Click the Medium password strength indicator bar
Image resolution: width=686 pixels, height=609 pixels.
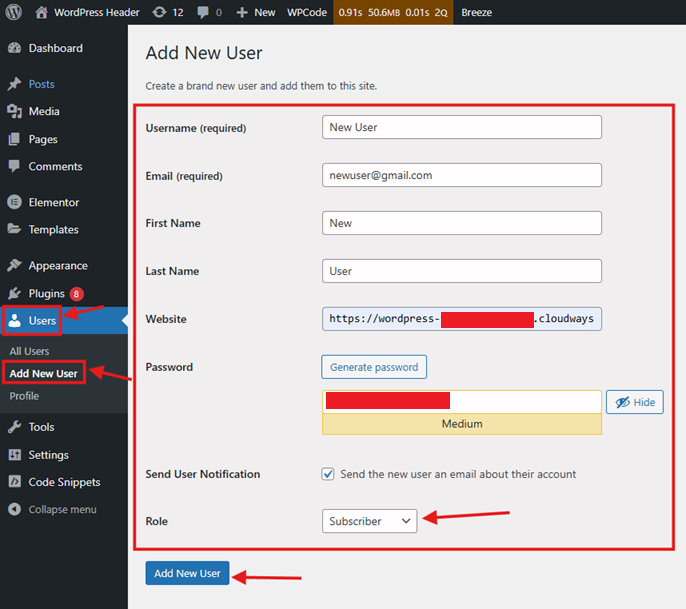click(461, 424)
